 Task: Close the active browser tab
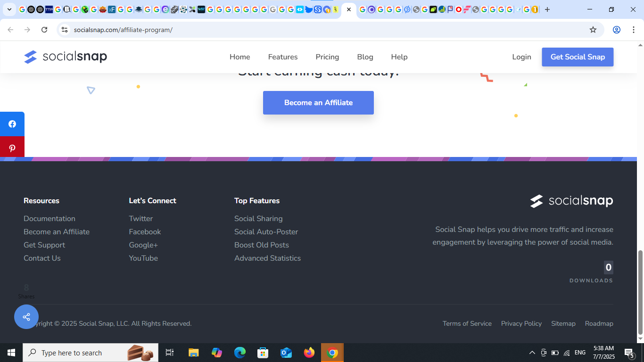point(349,9)
